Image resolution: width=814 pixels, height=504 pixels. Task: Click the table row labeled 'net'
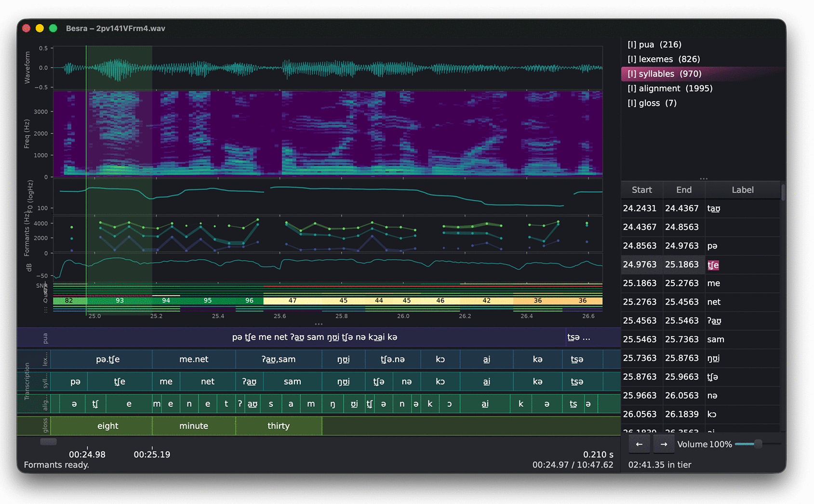click(700, 302)
